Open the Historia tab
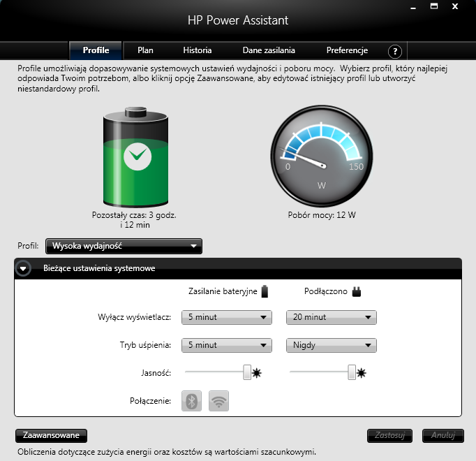 (x=198, y=50)
